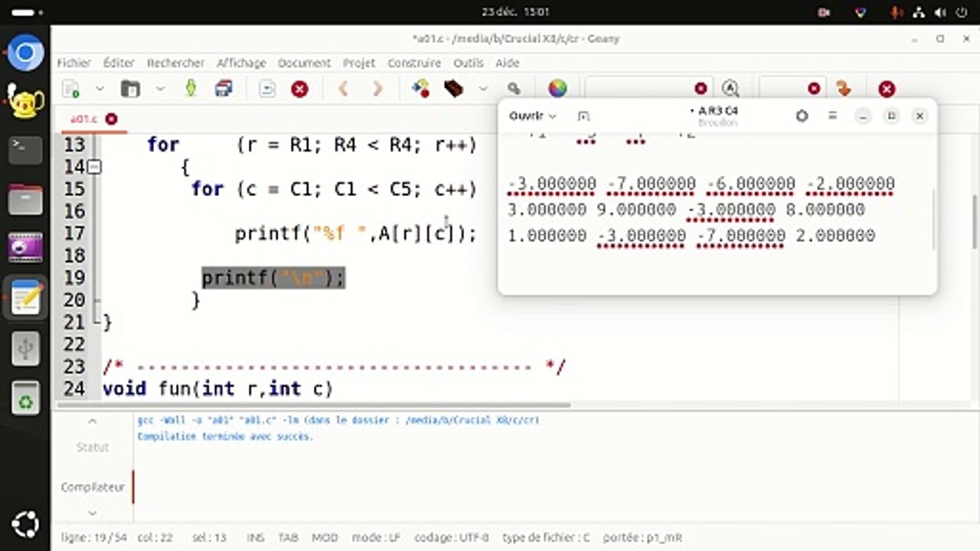Screen dimensions: 980x551
Task: Expand the recent files dropdown arrow
Action: click(x=160, y=89)
